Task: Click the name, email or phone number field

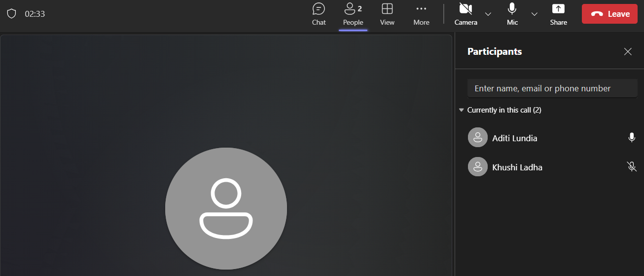Action: (552, 88)
